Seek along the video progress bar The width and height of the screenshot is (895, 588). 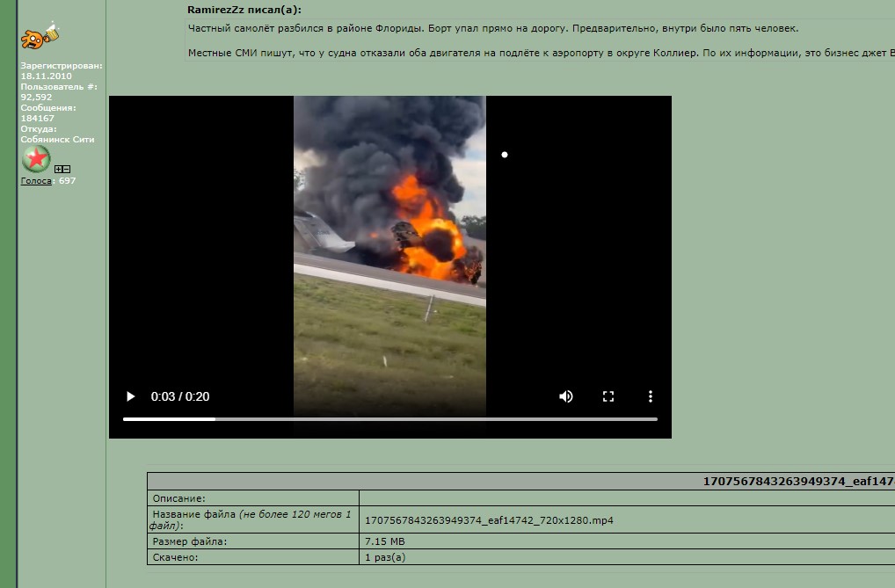(389, 419)
